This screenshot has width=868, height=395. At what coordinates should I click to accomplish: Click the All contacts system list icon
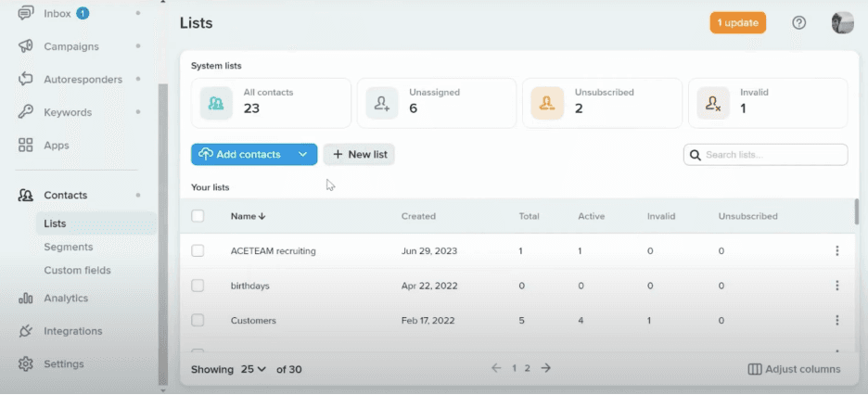coord(216,102)
